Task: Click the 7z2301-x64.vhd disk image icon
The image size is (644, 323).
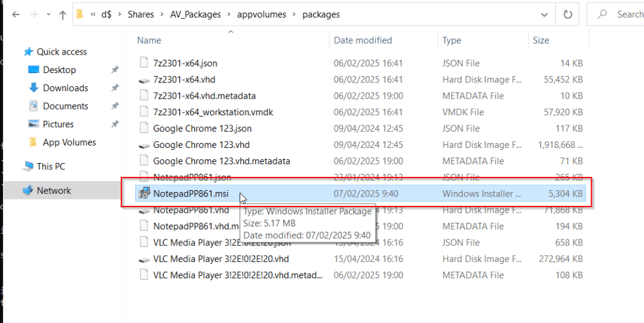Action: [x=145, y=80]
